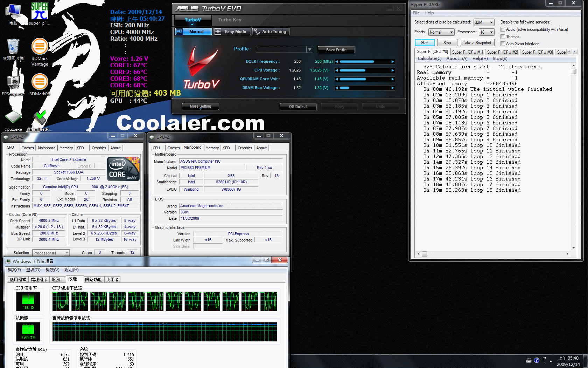Increase CPU Voltage with right arrow
This screenshot has width=588, height=368.
pyautogui.click(x=393, y=70)
